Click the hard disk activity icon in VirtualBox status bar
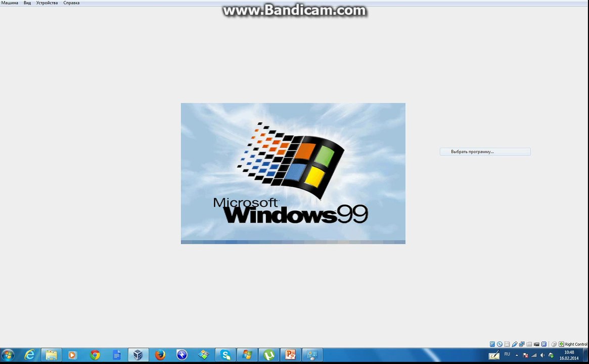The image size is (589, 364). 492,344
